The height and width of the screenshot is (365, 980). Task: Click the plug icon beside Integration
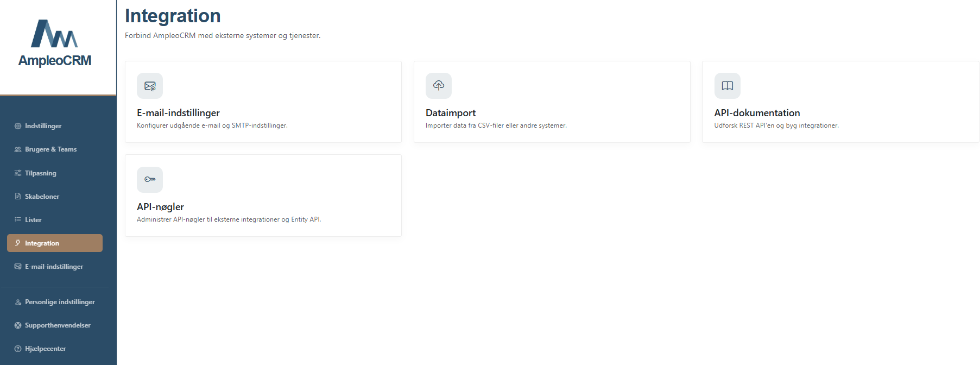[18, 243]
